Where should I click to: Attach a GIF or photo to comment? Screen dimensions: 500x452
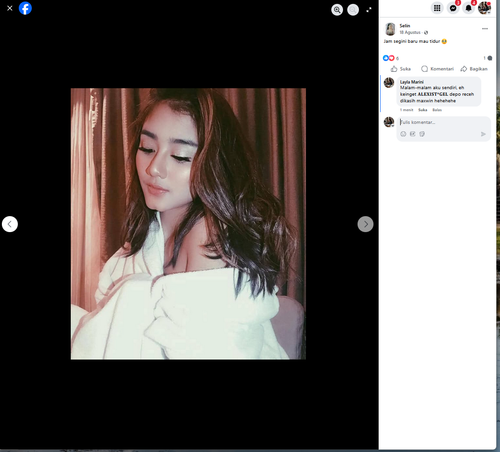coord(413,134)
